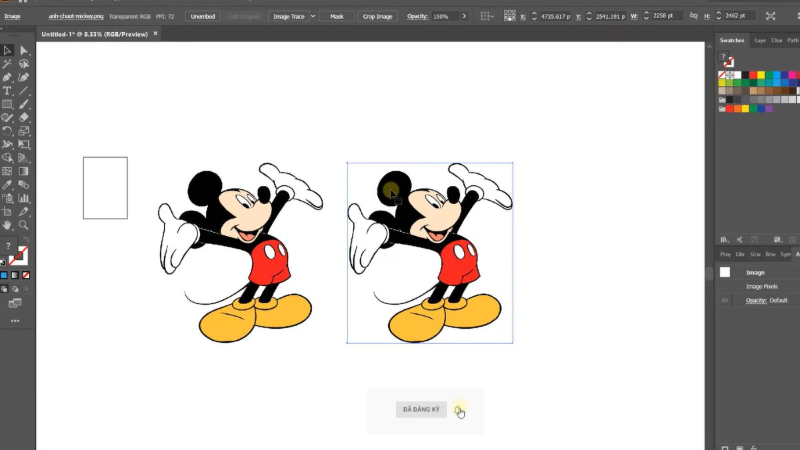This screenshot has width=800, height=450.
Task: Open the Libraries panel tab
Action: 740,254
